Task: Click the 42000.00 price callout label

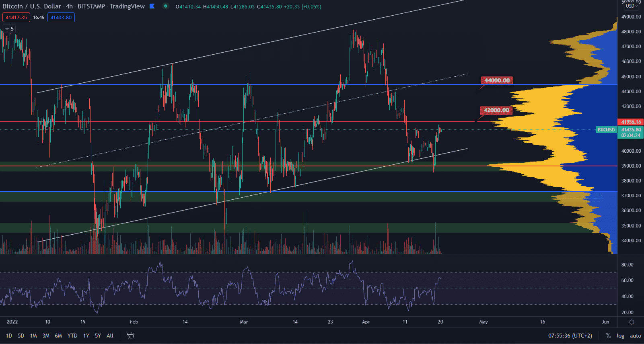Action: click(496, 110)
